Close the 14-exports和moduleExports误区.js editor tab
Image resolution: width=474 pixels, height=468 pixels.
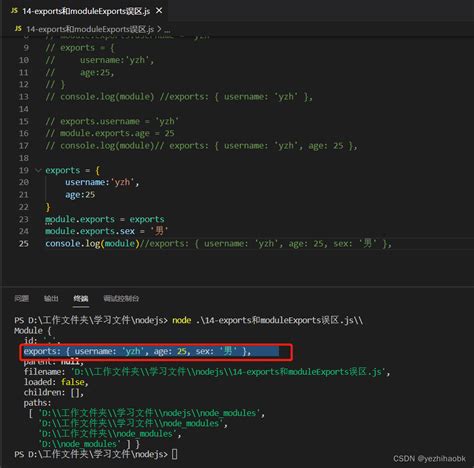coord(159,11)
